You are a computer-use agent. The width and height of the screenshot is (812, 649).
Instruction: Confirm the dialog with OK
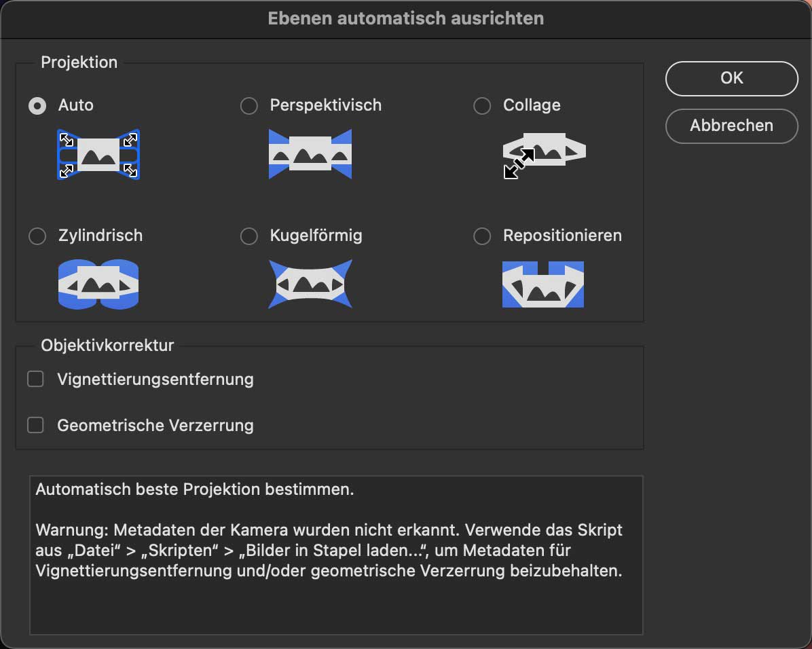[731, 78]
